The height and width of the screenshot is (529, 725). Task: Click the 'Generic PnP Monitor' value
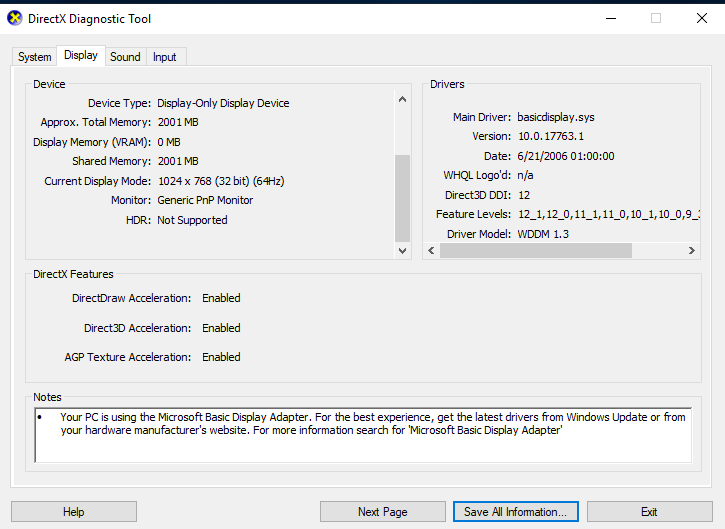[205, 200]
